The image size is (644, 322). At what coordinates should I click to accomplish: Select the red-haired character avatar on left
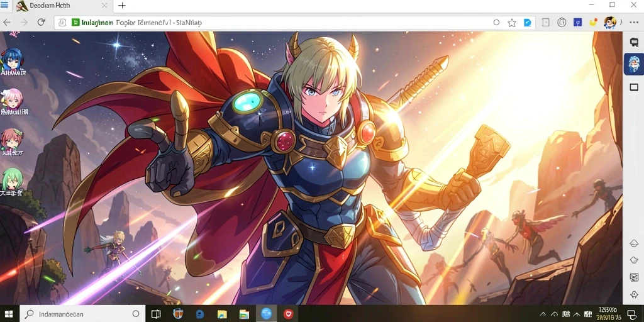pos(11,138)
